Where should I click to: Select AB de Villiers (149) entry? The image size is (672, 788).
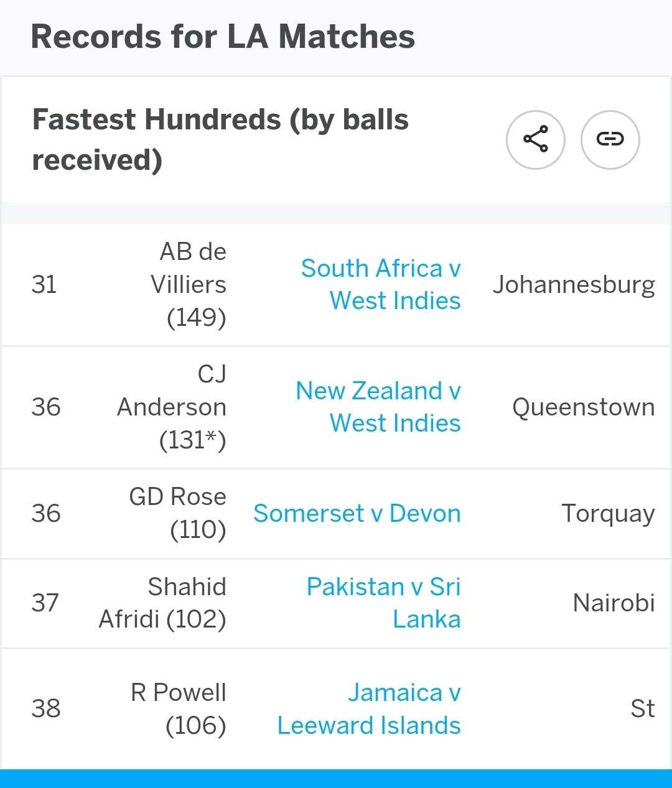pos(189,284)
